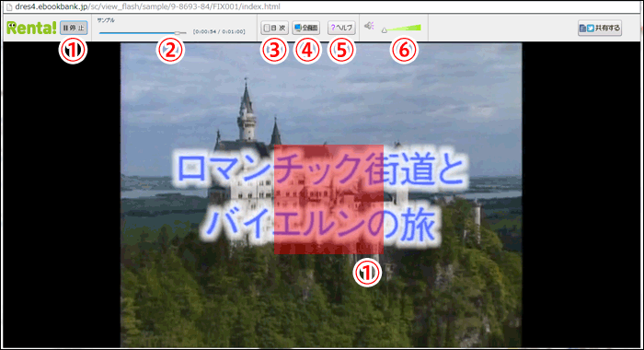Click the red highlighted center of video
Viewport: 644px width, 350px height.
pyautogui.click(x=328, y=199)
